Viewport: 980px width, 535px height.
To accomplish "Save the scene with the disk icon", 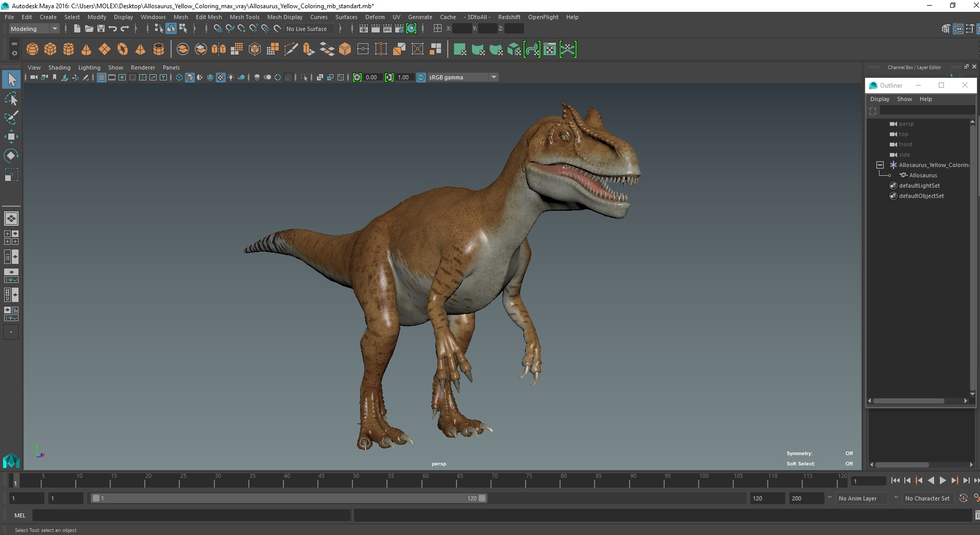I will pyautogui.click(x=101, y=29).
